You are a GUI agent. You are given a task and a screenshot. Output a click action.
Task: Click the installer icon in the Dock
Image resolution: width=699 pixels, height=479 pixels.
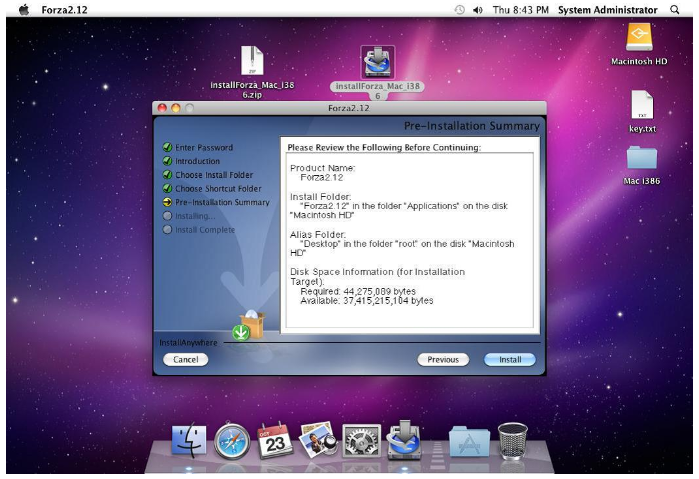[x=404, y=440]
